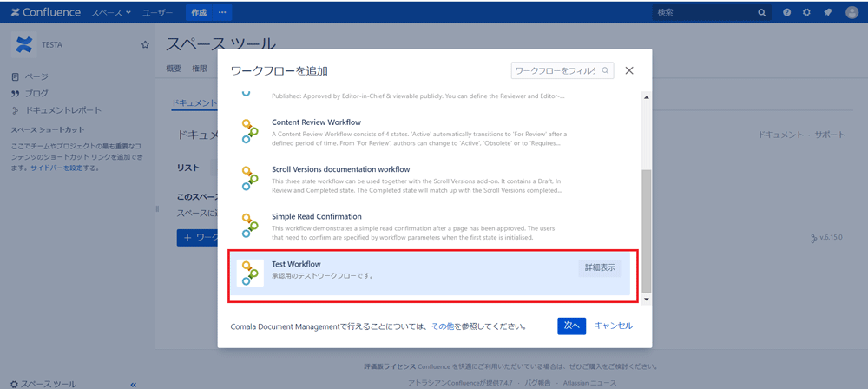Select the Content Review Workflow row

(432, 134)
